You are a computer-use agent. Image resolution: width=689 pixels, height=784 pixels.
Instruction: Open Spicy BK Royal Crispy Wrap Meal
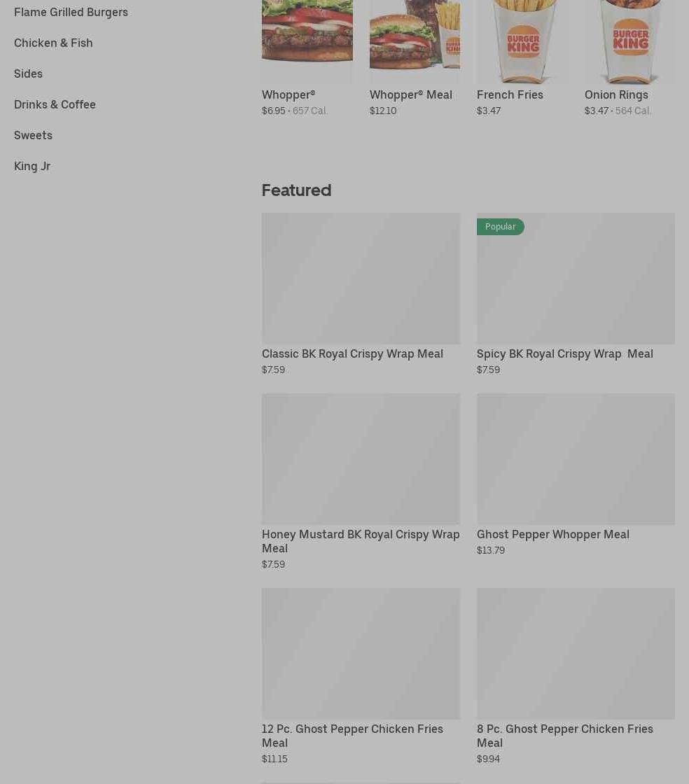(564, 354)
